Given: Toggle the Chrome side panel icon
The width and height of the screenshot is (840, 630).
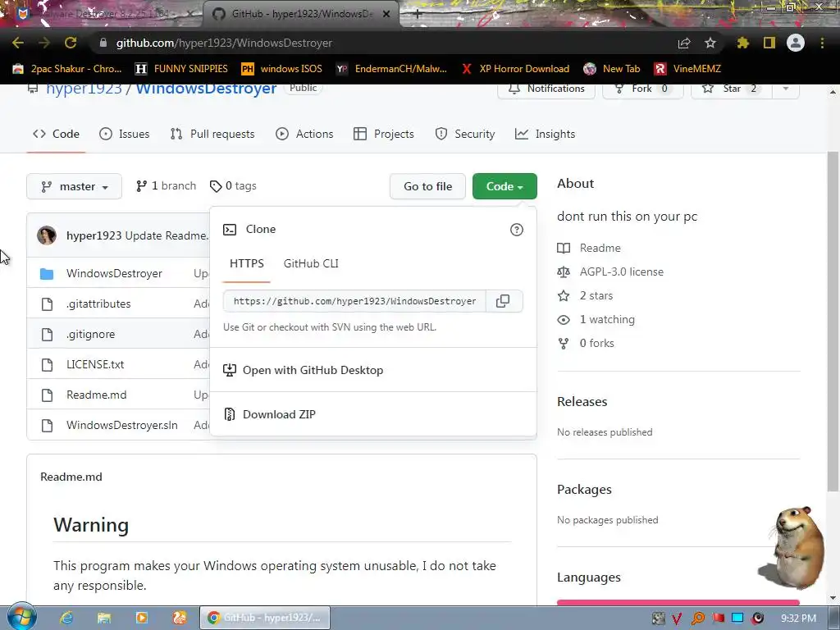Looking at the screenshot, I should pyautogui.click(x=769, y=43).
